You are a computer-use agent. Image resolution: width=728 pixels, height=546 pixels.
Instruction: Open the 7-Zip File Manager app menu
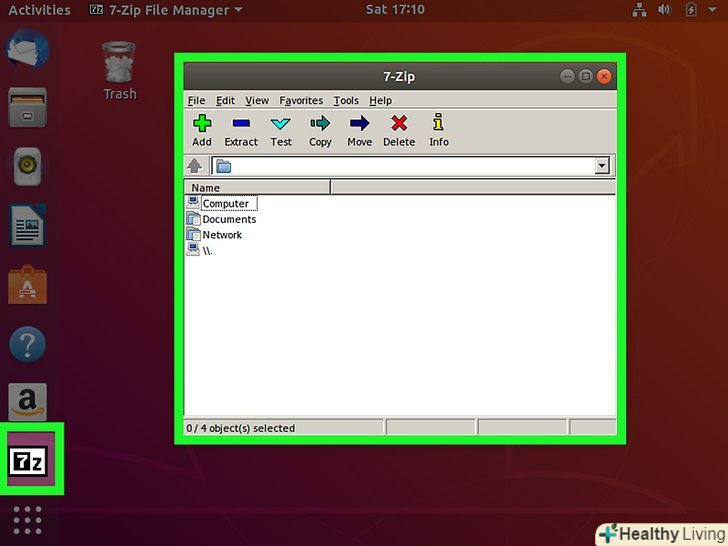tap(166, 10)
